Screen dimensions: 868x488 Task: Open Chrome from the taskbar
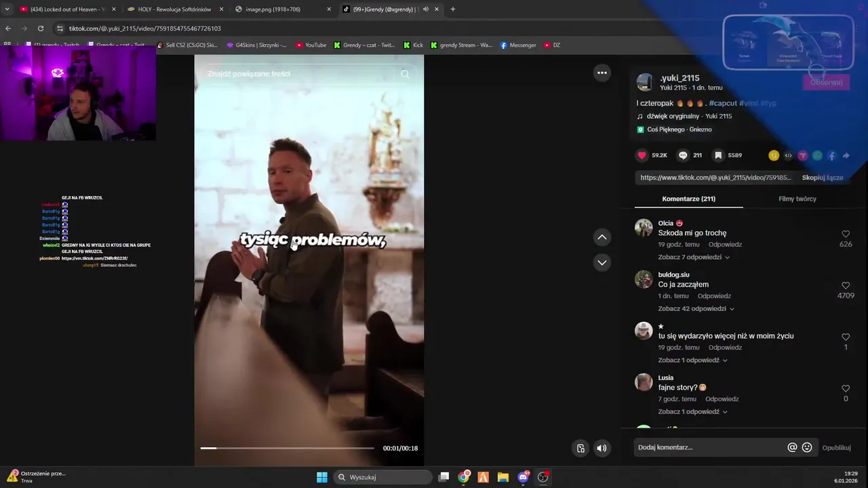[x=464, y=477]
